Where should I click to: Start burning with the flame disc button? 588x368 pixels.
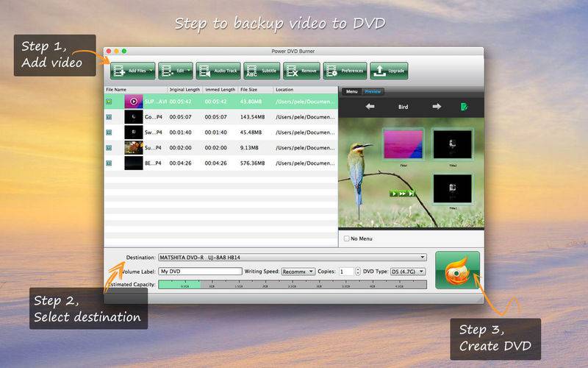point(457,270)
